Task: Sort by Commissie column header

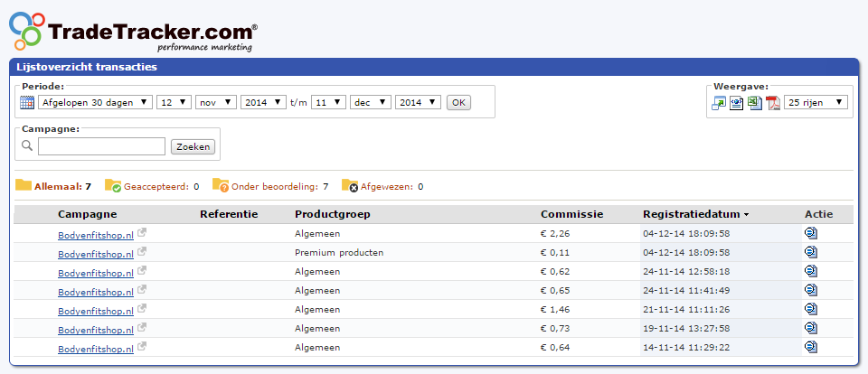Action: (x=571, y=214)
